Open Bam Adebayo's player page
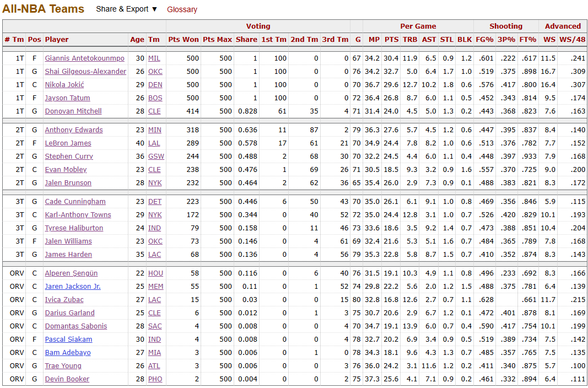This screenshot has height=388, width=588. [x=68, y=352]
